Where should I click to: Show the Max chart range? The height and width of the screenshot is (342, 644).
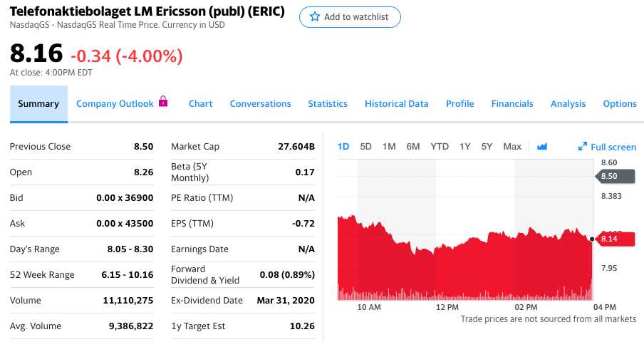click(x=512, y=147)
